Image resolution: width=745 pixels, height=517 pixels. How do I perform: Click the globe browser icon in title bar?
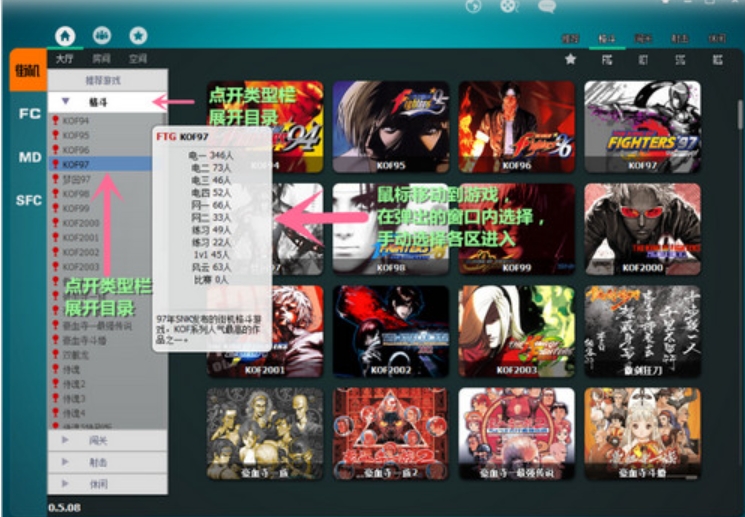tap(473, 6)
